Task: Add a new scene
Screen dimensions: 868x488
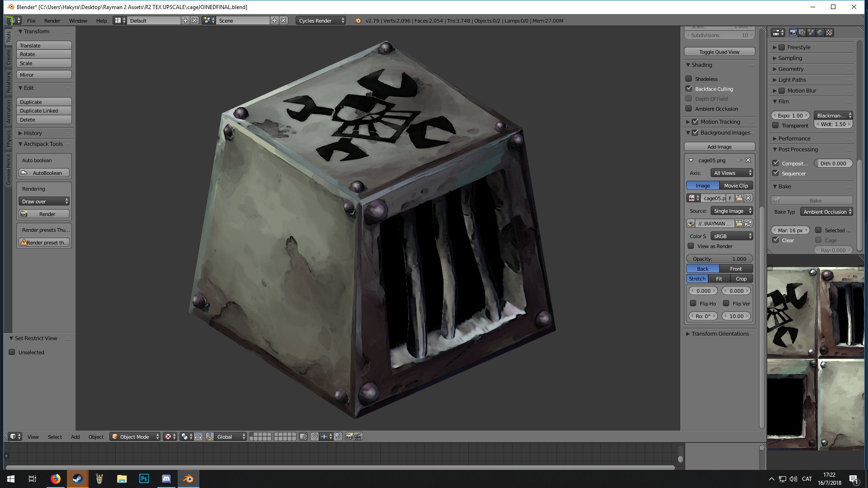Action: 274,20
